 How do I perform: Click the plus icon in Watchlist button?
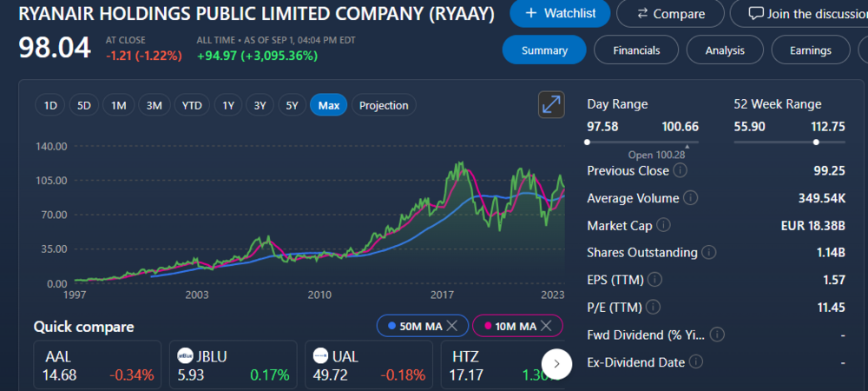[x=531, y=13]
